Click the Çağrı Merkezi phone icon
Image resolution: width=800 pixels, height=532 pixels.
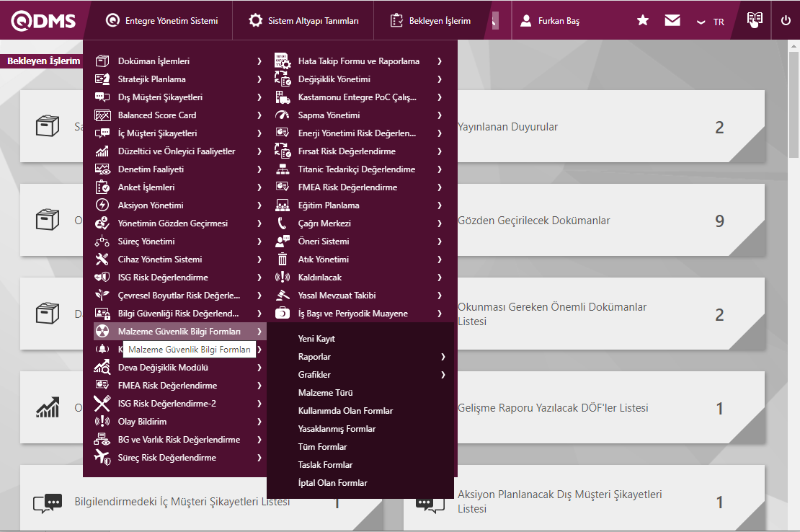point(283,223)
